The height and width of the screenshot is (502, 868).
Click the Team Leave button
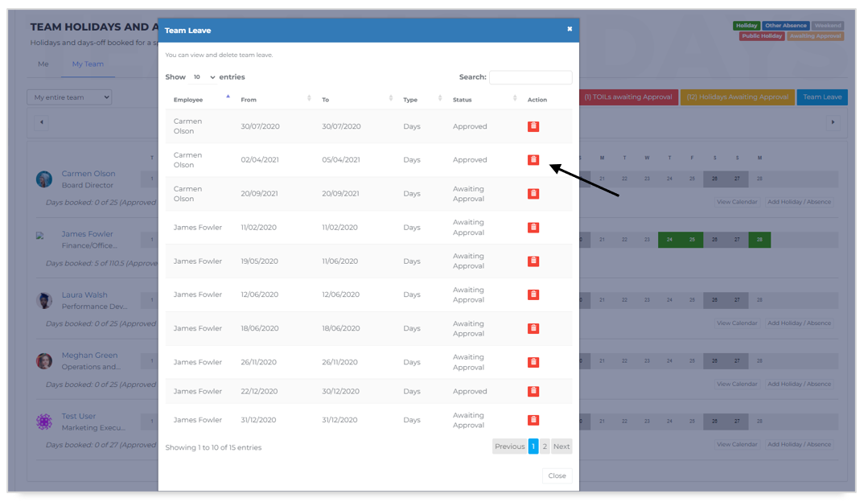tap(822, 97)
